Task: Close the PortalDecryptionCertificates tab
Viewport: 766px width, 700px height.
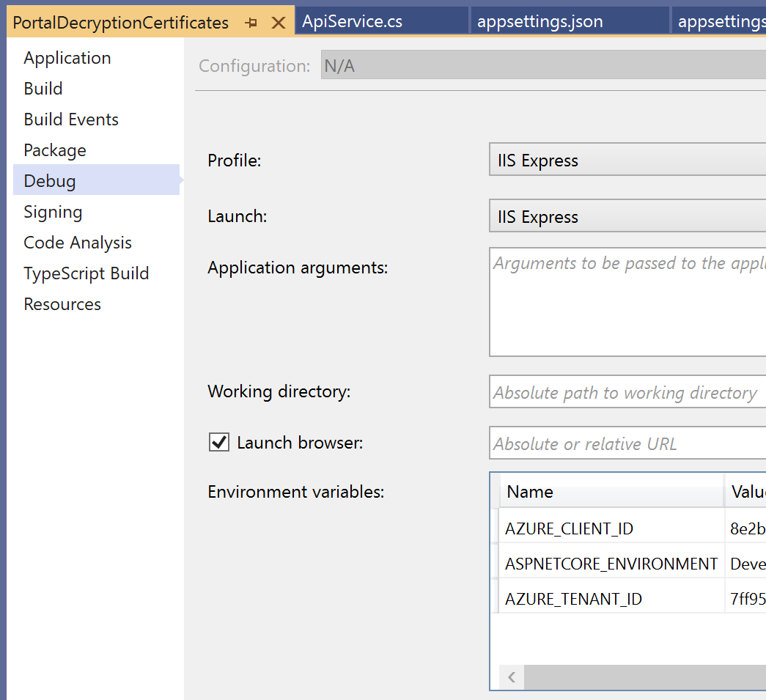Action: click(x=279, y=23)
